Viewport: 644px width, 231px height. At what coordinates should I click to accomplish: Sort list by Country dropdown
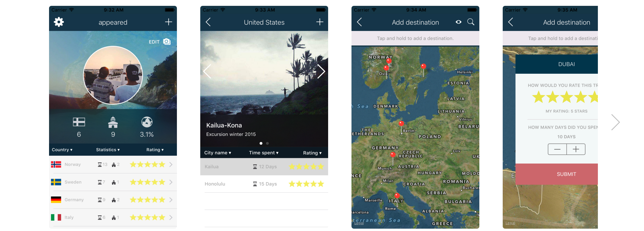point(62,150)
